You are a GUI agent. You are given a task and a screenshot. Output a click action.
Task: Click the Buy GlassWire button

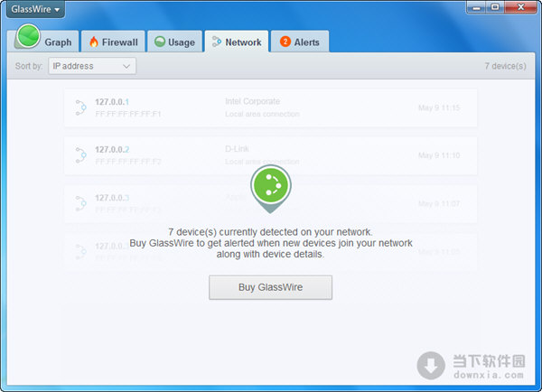(x=270, y=287)
